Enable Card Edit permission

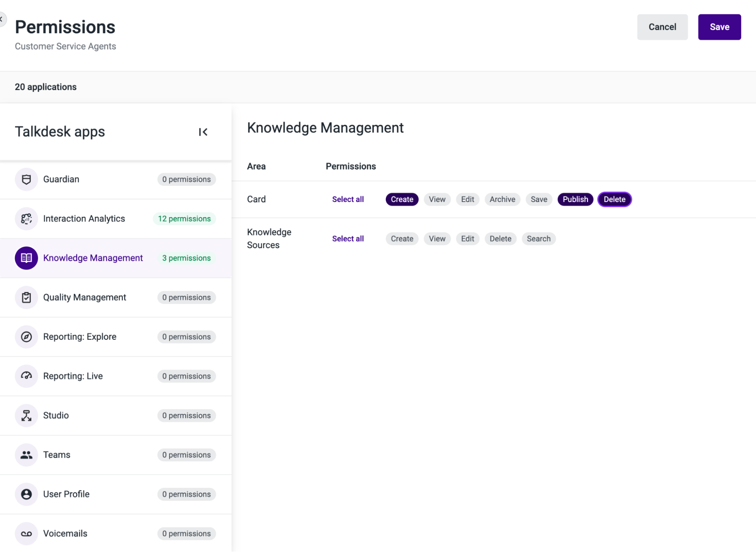point(467,199)
